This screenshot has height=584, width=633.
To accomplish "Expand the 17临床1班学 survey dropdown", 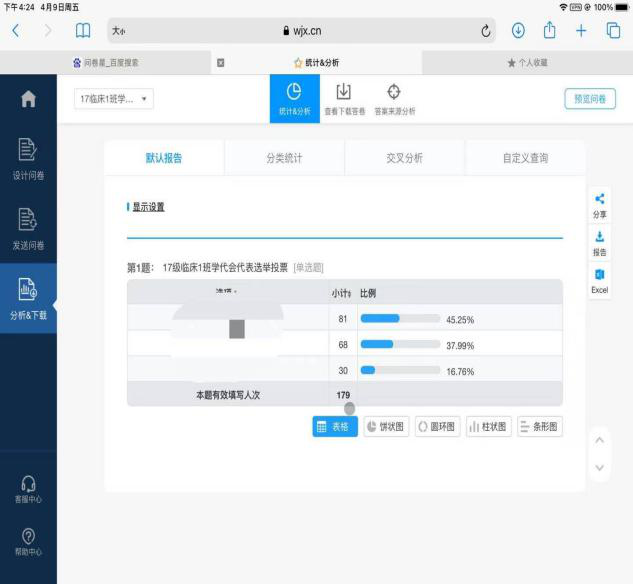I will pos(115,99).
